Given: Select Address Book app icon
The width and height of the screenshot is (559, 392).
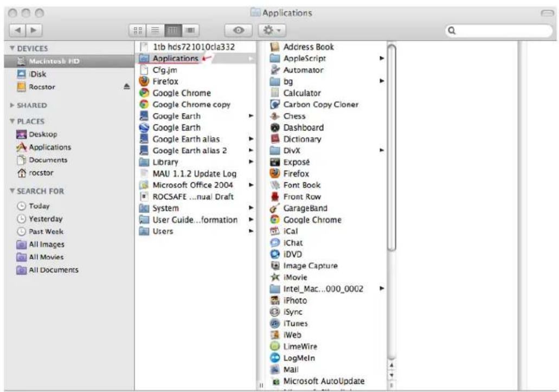Looking at the screenshot, I should click(x=274, y=47).
